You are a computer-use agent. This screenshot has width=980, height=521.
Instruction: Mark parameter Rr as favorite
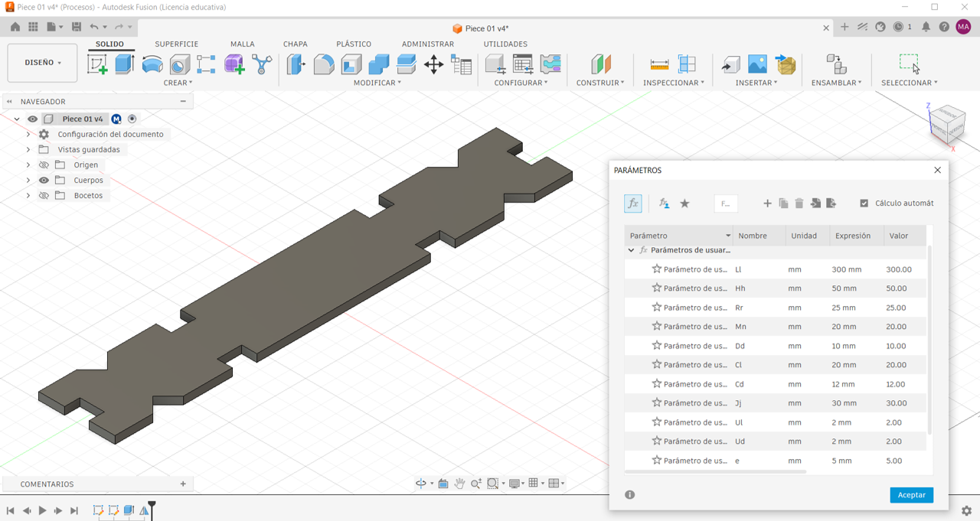656,308
